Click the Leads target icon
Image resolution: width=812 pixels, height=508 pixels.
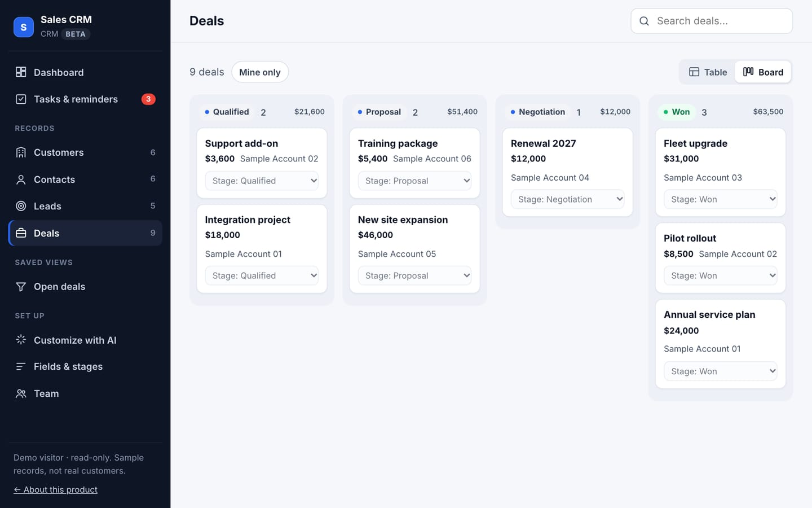(x=21, y=206)
